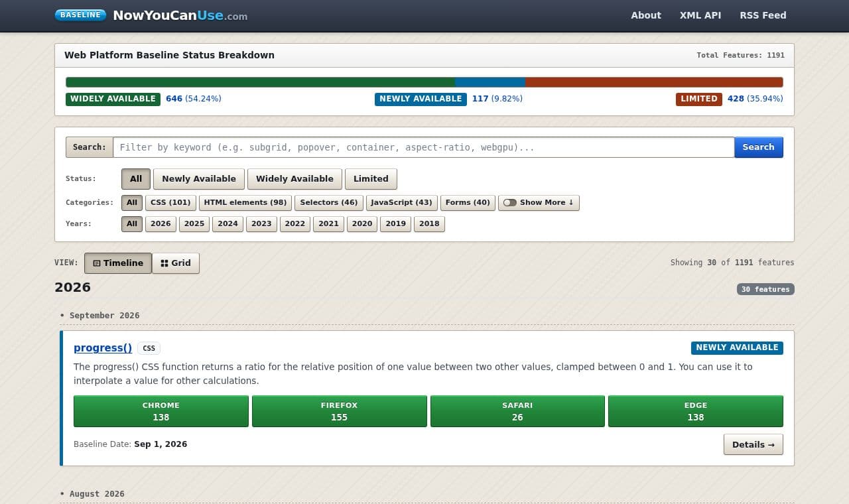
Task: Switch to Timeline view
Action: pos(118,263)
